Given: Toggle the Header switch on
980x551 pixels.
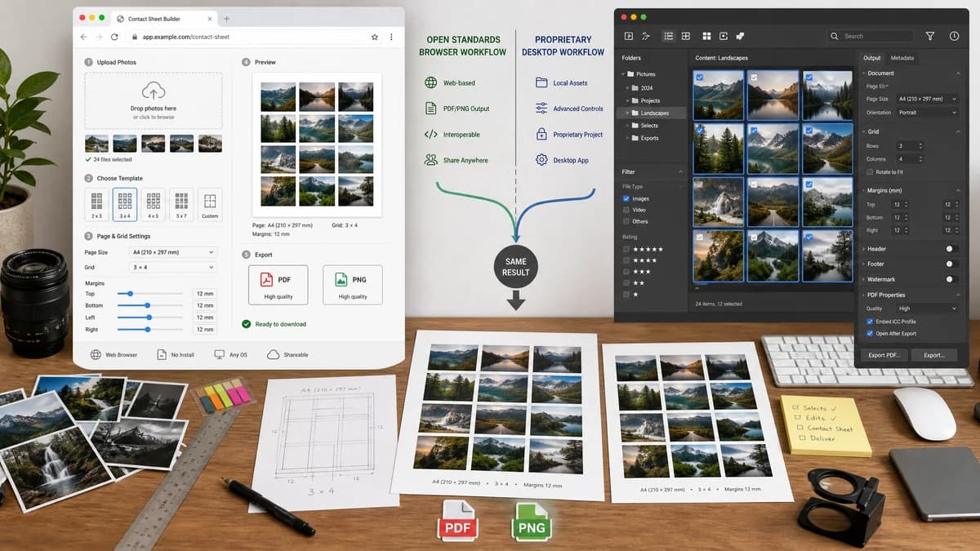Looking at the screenshot, I should (x=951, y=249).
